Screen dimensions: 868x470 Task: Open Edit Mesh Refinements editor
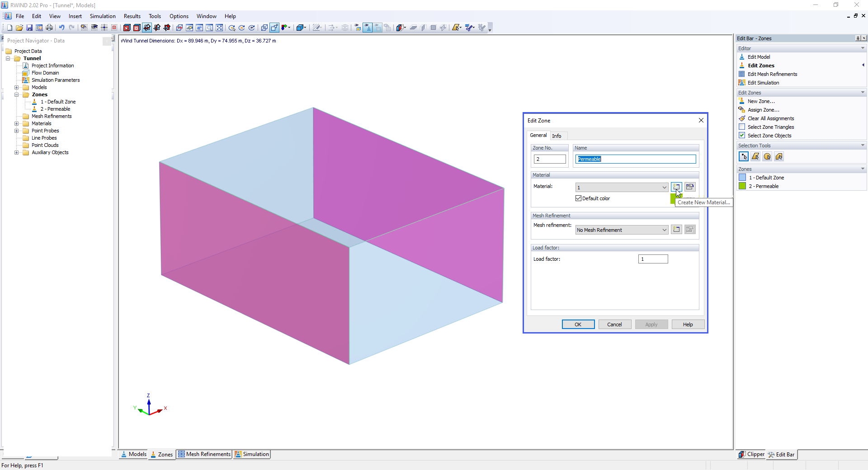point(772,74)
